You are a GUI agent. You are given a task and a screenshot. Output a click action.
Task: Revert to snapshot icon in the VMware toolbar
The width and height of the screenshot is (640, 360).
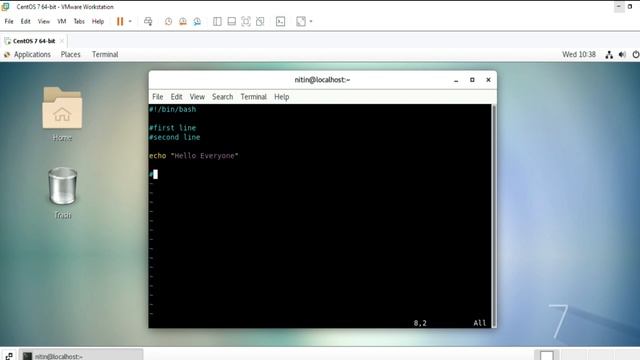click(182, 21)
